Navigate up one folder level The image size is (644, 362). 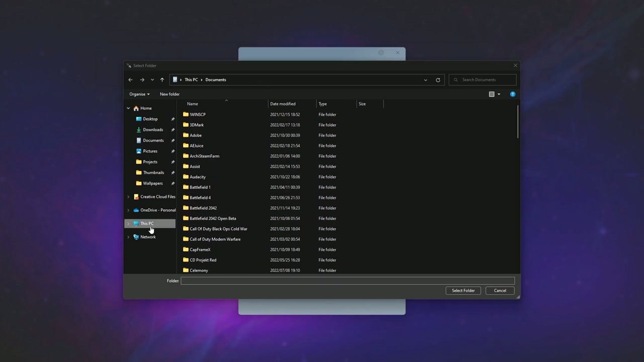pyautogui.click(x=162, y=79)
